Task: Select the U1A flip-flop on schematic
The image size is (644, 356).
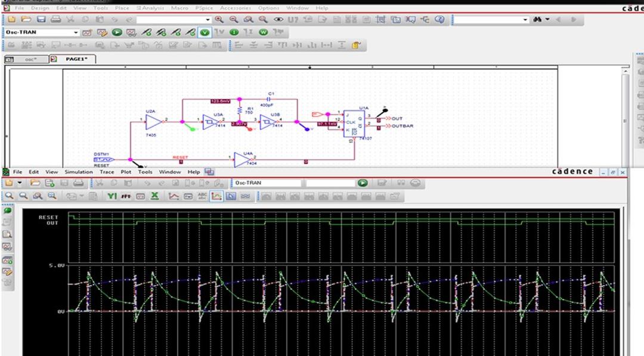Action: [x=354, y=123]
